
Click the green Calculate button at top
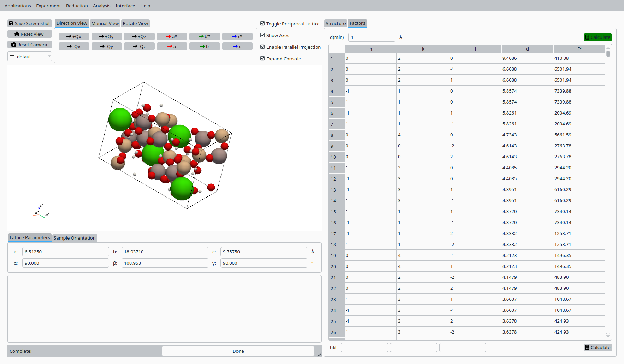597,37
